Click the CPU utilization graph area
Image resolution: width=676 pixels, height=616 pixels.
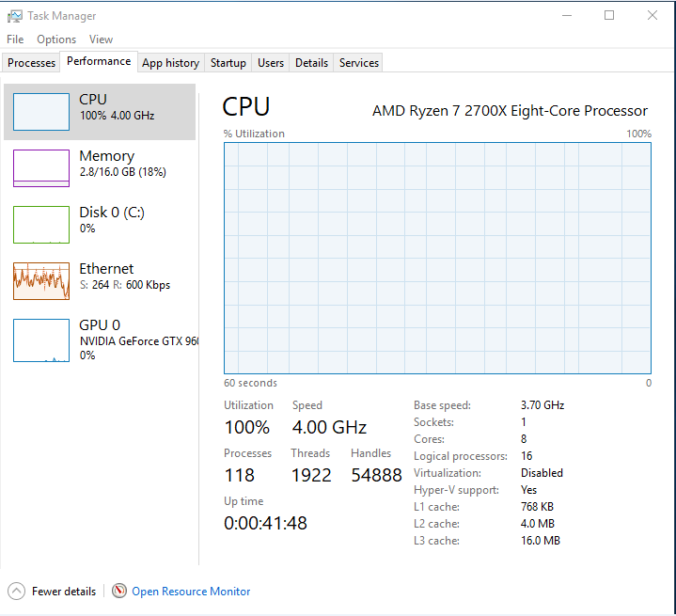437,259
